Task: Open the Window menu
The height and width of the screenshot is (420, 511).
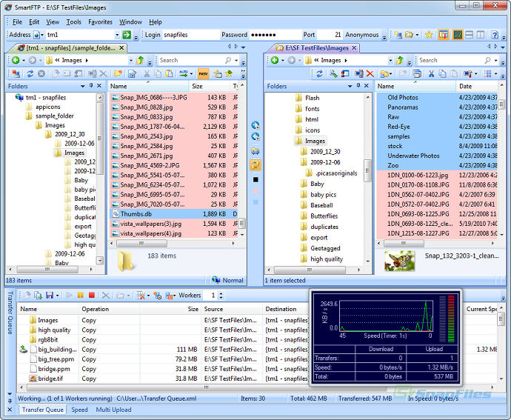Action: click(130, 21)
